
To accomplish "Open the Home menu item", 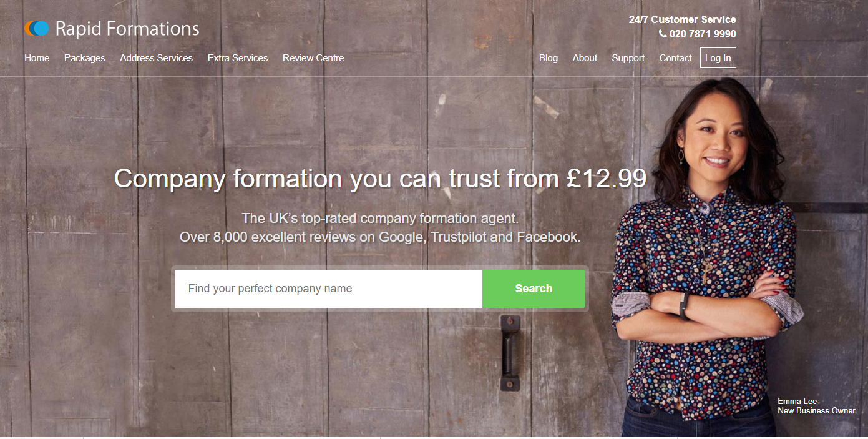I will (x=37, y=58).
